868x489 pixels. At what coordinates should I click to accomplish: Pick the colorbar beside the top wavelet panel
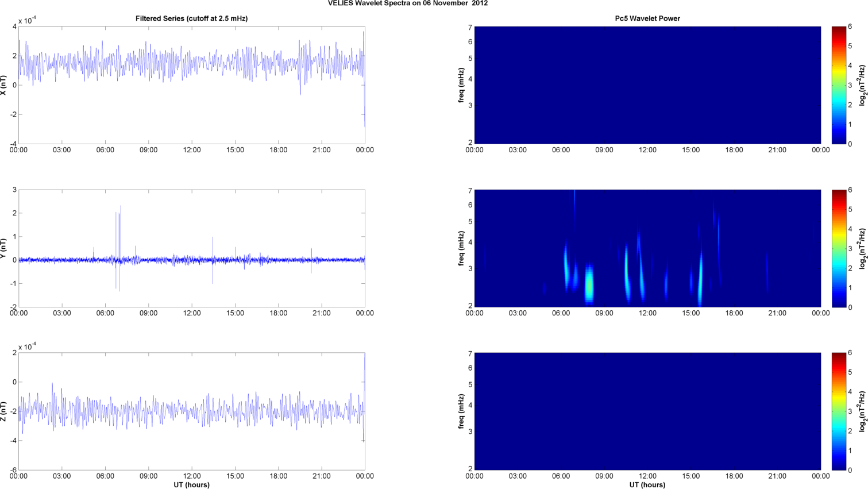point(839,85)
